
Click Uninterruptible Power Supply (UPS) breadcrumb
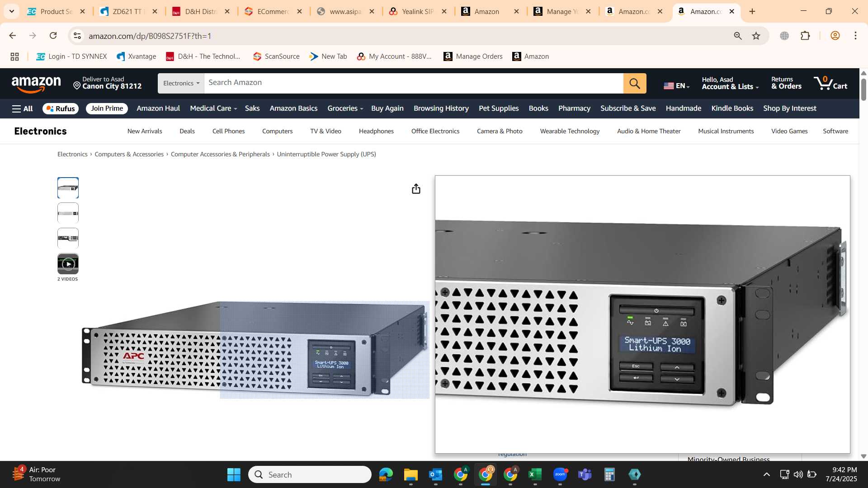(x=326, y=154)
